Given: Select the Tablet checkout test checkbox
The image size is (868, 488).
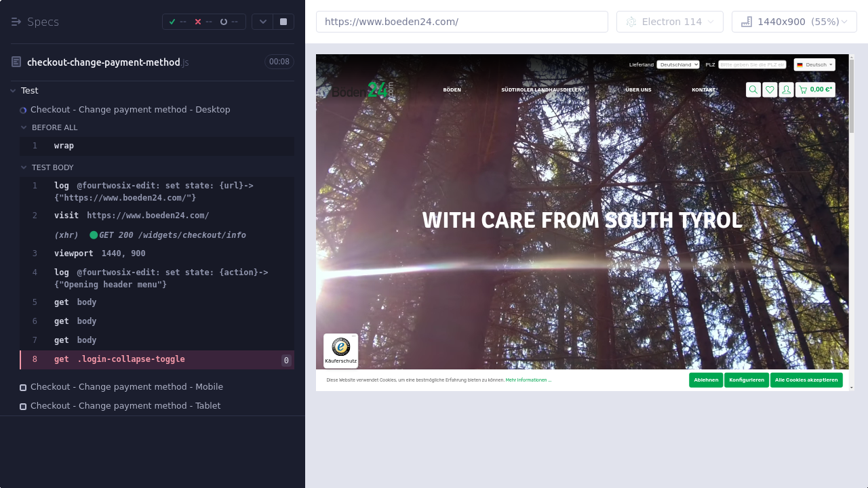Looking at the screenshot, I should [x=23, y=407].
